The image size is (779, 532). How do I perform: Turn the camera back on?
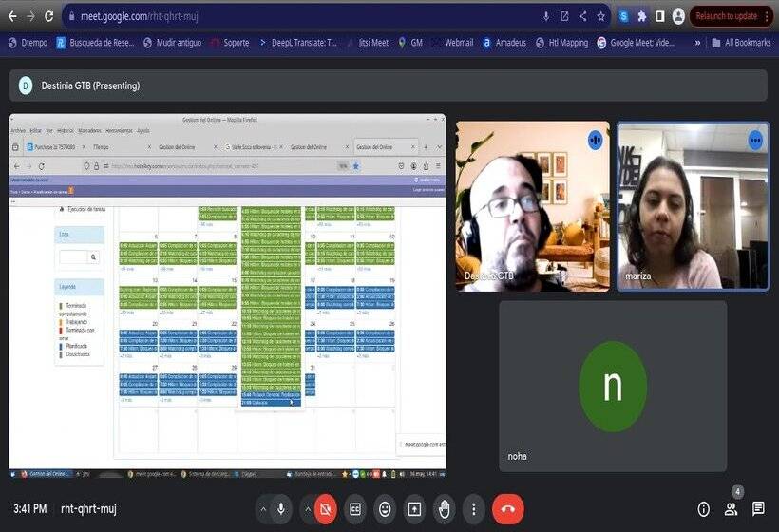(x=325, y=509)
